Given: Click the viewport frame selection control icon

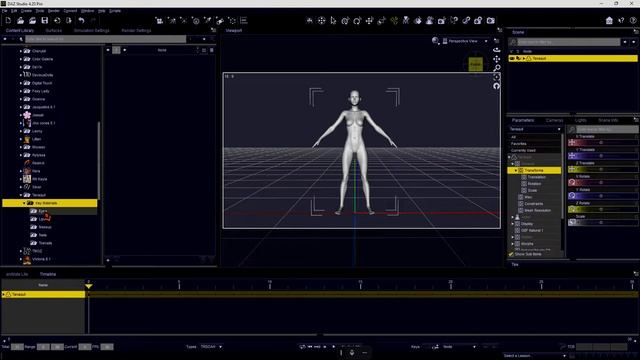Looking at the screenshot, I should (496, 77).
